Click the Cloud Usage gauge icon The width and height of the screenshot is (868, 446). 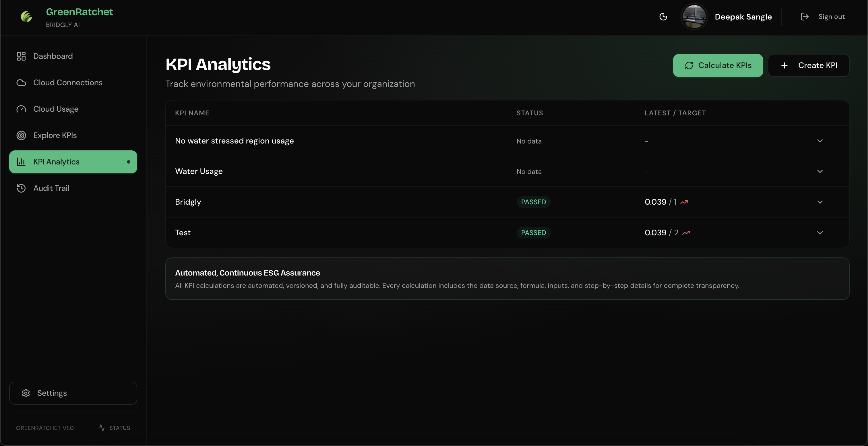[x=21, y=109]
